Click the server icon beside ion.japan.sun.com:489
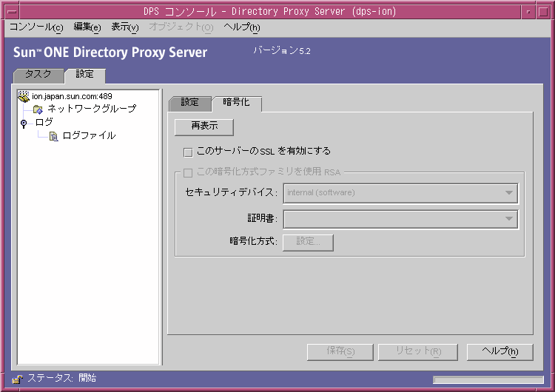 coord(24,96)
